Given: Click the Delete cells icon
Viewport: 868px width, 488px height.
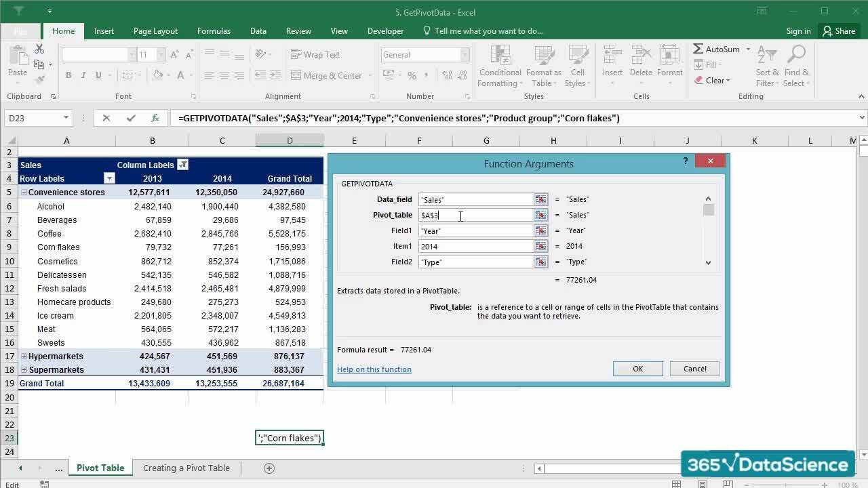Looking at the screenshot, I should coord(641,56).
